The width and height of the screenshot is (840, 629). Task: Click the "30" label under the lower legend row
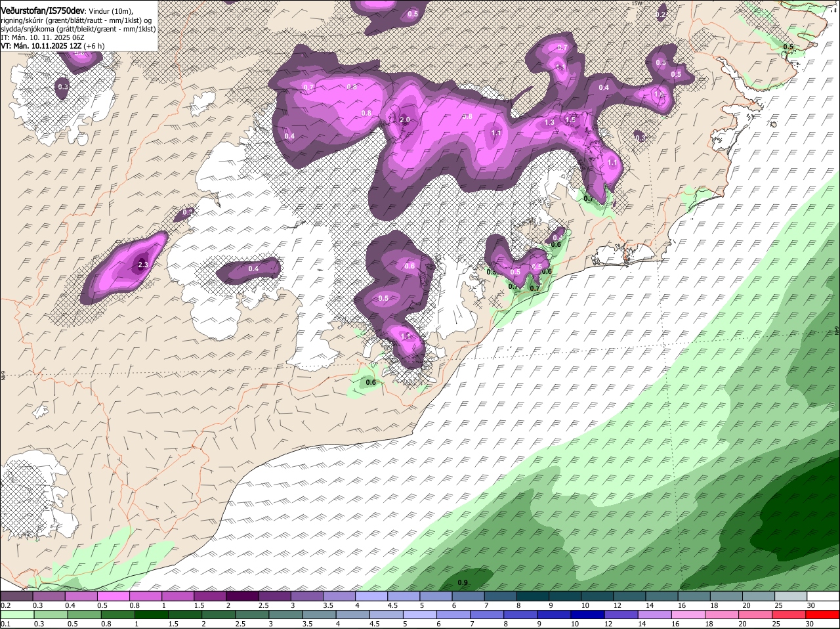tap(809, 624)
